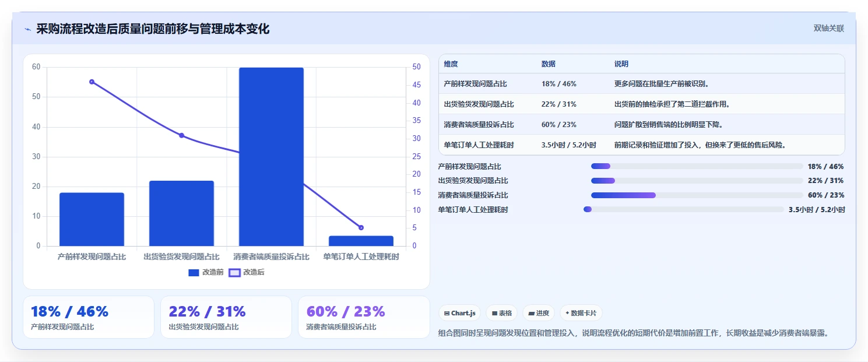Screen dimensions: 868x362
Task: Click the Chart.js tag
Action: pyautogui.click(x=460, y=313)
